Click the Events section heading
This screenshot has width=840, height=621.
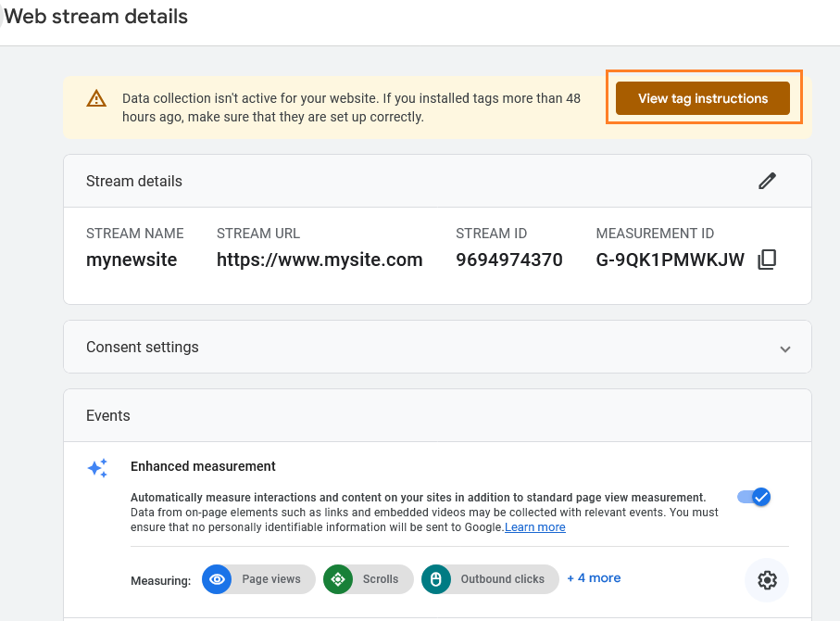[x=108, y=415]
